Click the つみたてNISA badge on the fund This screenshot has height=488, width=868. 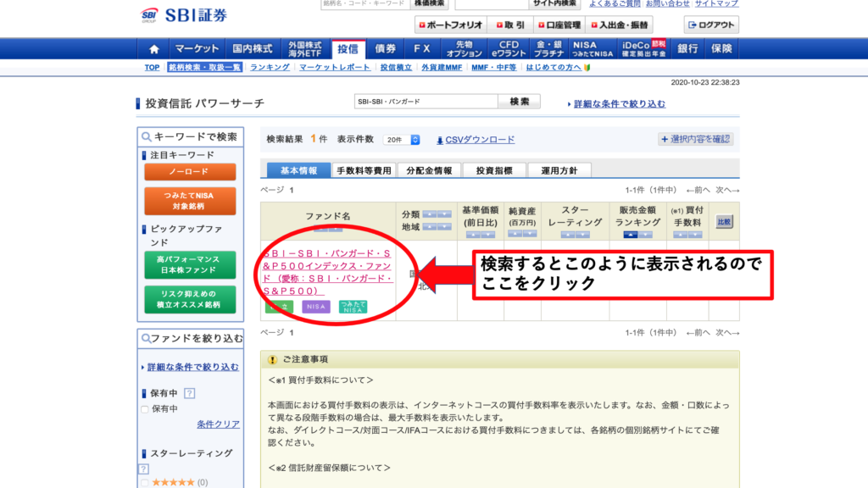click(353, 307)
